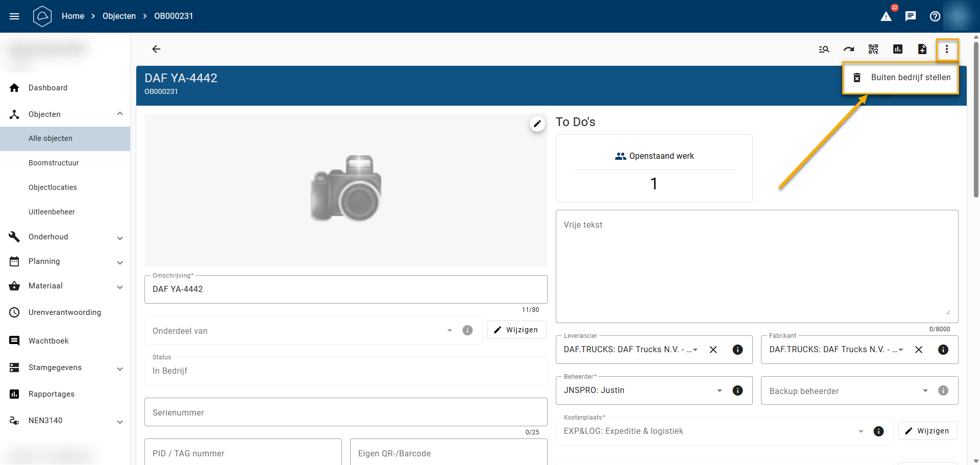
Task: Click into the Serienummer input field
Action: (346, 412)
